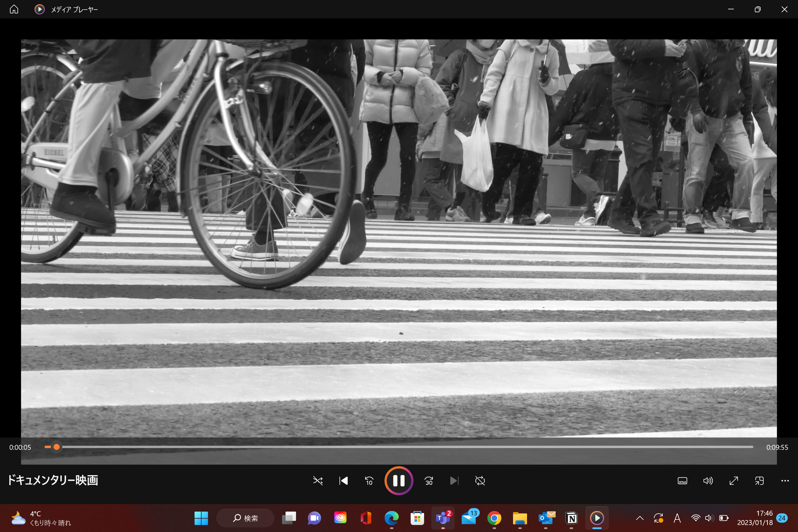798x532 pixels.
Task: Click the seek bar playhead
Action: (57, 447)
